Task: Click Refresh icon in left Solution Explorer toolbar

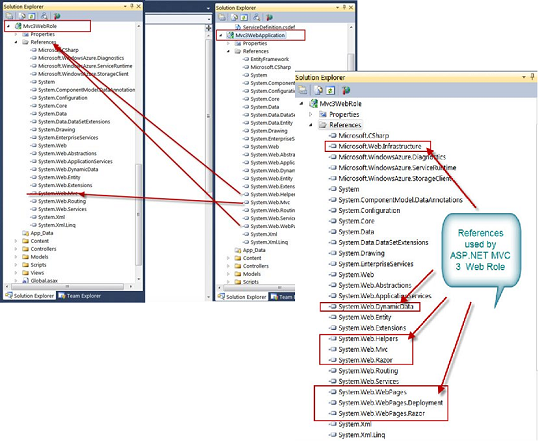Action: [x=31, y=16]
